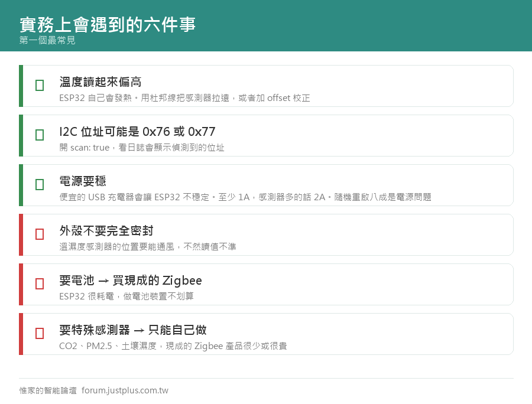
Task: Open forum.justplus.com.tw link in footer
Action: pos(125,390)
